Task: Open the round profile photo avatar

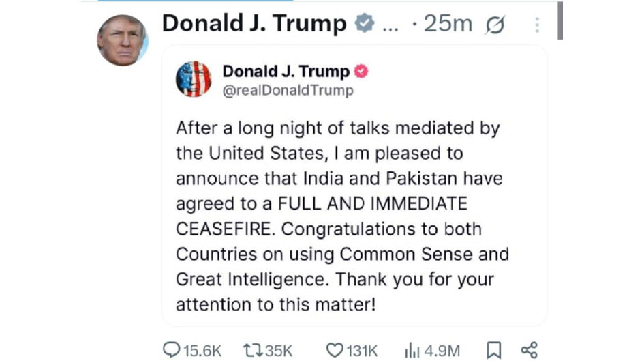Action: tap(123, 40)
